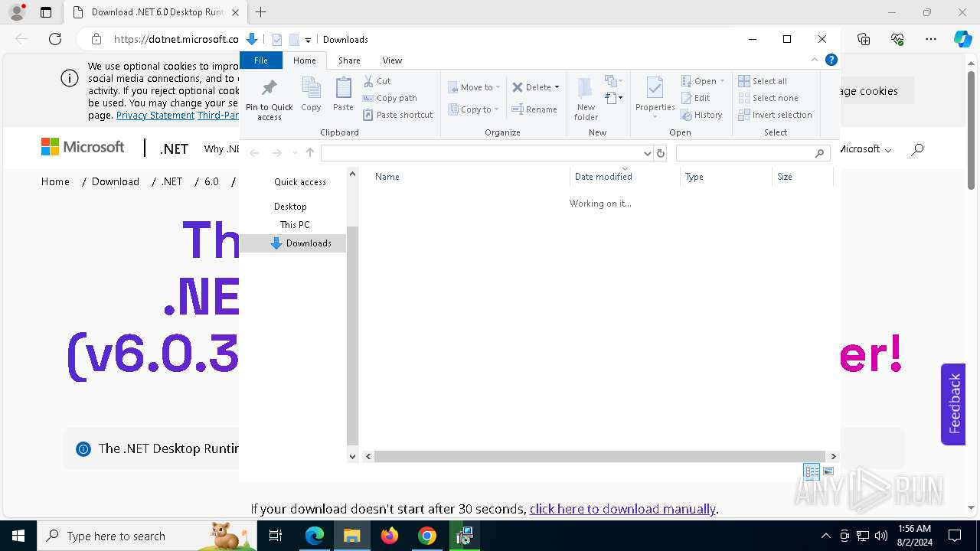Open Windows Start menu
980x551 pixels.
[x=18, y=536]
